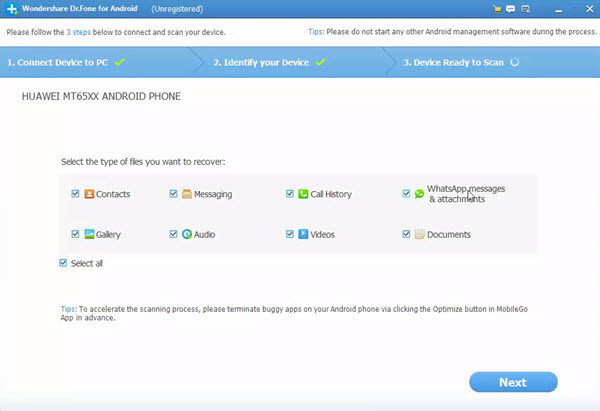Click the '3 steps' link

point(78,32)
